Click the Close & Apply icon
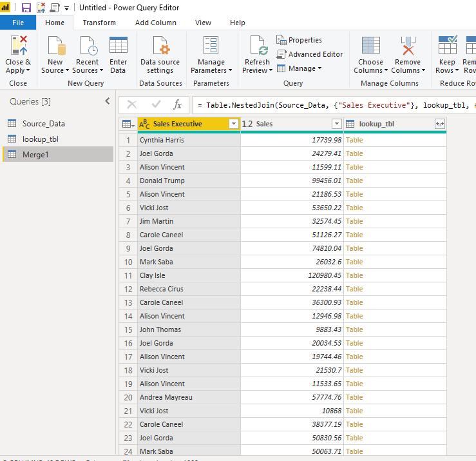Viewport: 476px width, 461px height. click(x=19, y=46)
